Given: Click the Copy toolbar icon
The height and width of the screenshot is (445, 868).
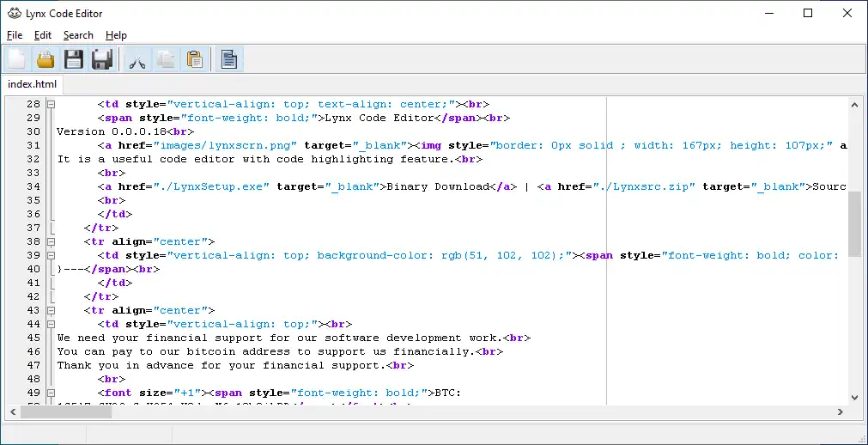Looking at the screenshot, I should (166, 59).
